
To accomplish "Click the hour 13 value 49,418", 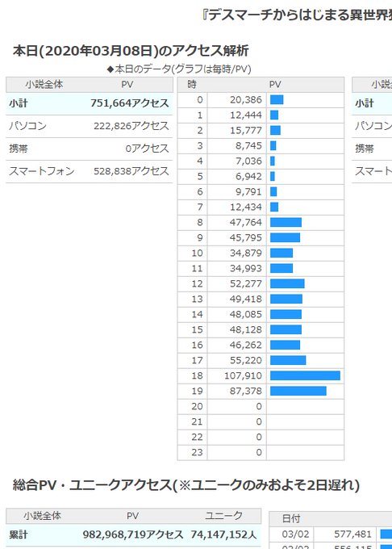I will [246, 299].
